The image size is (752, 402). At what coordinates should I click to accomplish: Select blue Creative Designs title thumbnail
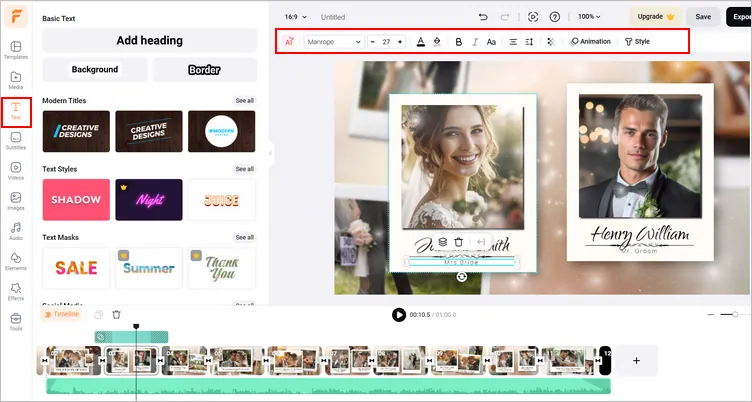pos(76,131)
